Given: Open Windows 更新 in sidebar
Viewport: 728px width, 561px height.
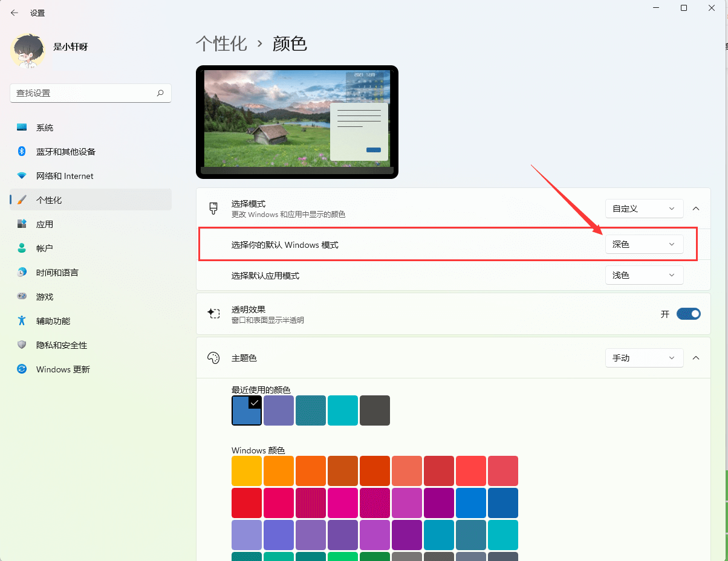Looking at the screenshot, I should tap(62, 369).
